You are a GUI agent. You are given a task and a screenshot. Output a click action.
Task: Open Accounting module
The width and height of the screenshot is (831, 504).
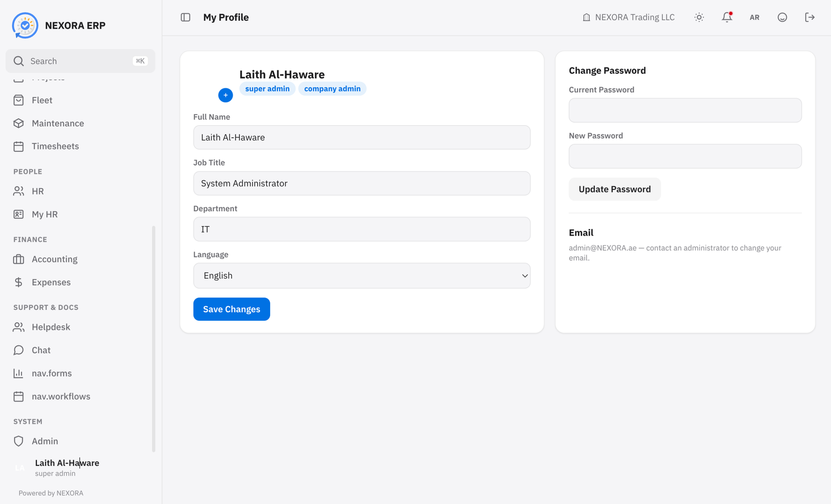tap(81, 259)
